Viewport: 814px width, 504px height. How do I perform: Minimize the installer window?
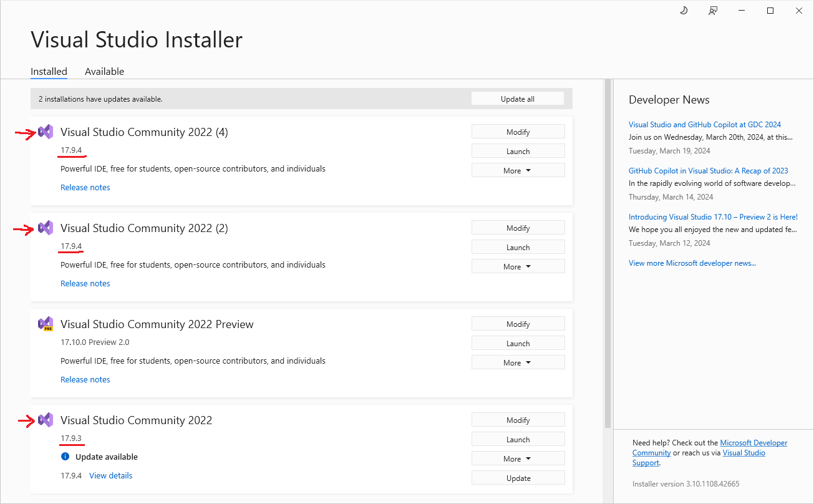click(742, 11)
